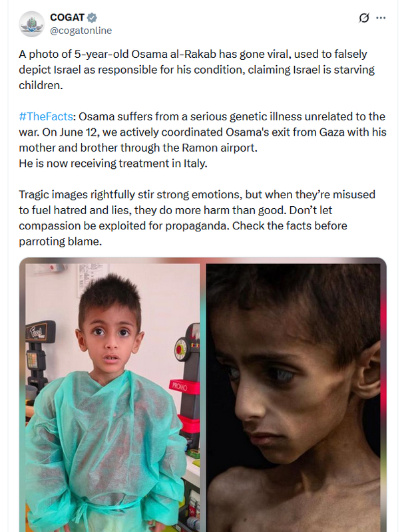Click the phrase "Check the facts before"
This screenshot has width=402, height=532.
click(290, 225)
